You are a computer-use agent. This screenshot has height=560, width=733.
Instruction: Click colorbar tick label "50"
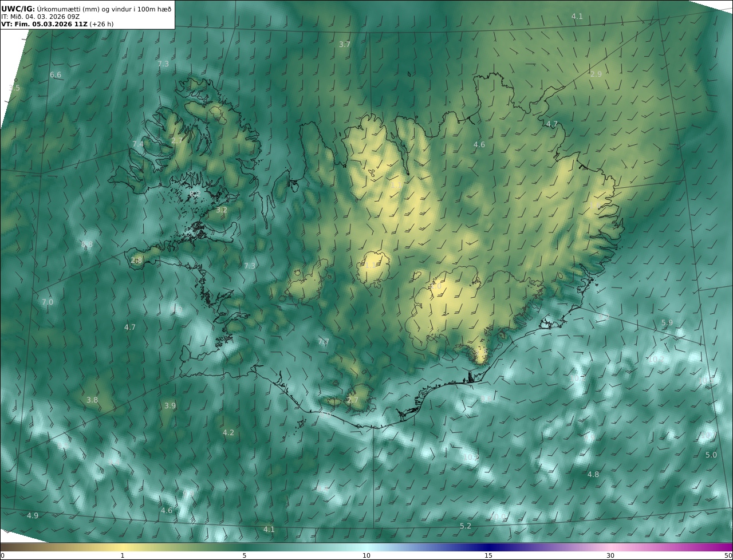pos(728,555)
